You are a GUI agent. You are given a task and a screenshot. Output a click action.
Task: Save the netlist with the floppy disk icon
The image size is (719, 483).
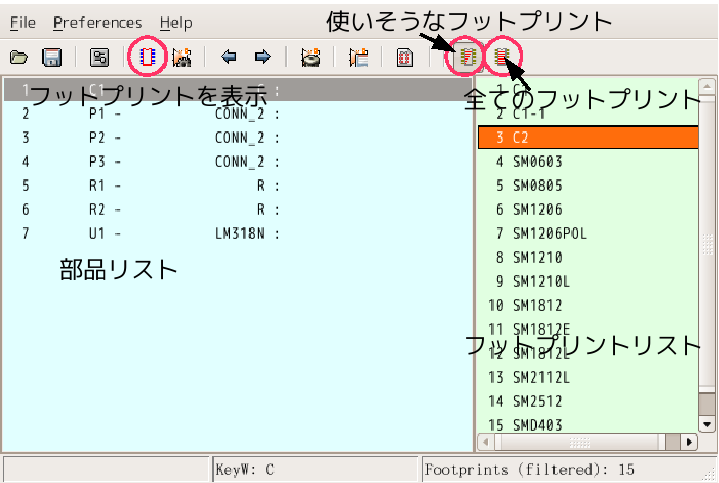tap(52, 58)
